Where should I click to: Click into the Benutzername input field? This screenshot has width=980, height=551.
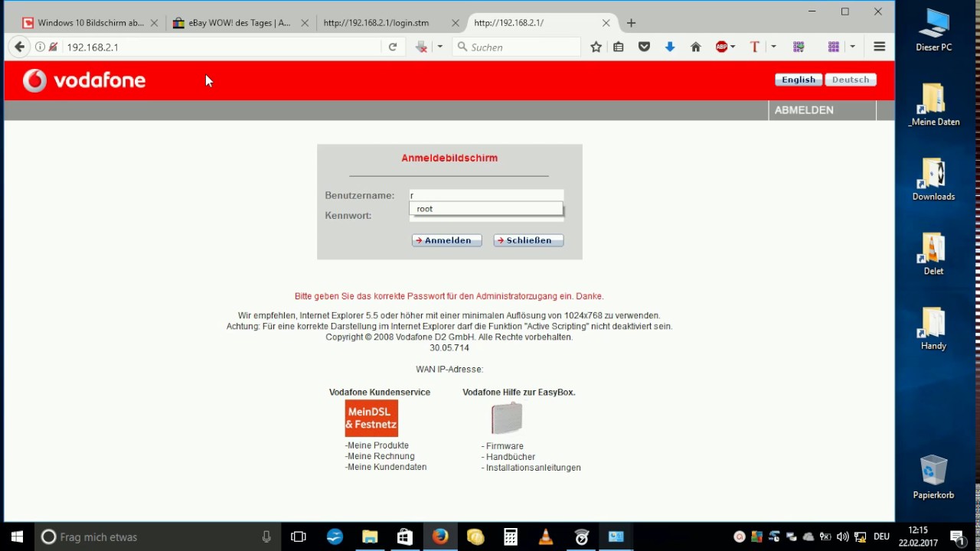(x=486, y=196)
